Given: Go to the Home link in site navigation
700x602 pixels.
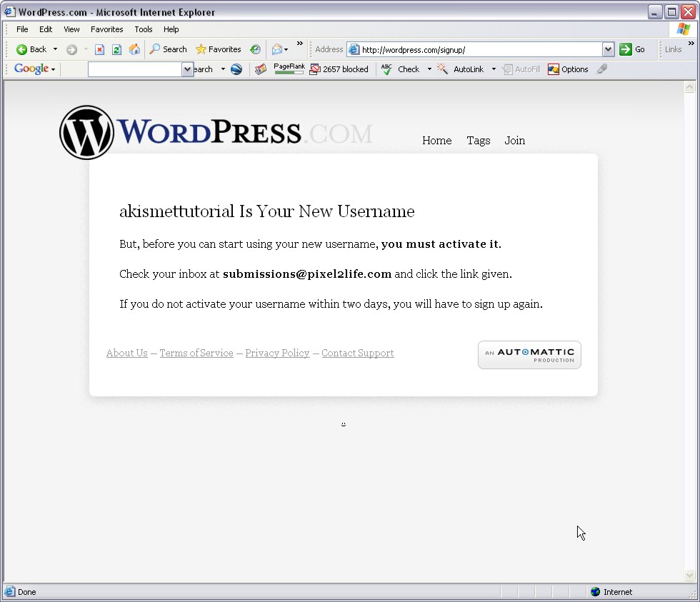Looking at the screenshot, I should (x=437, y=141).
